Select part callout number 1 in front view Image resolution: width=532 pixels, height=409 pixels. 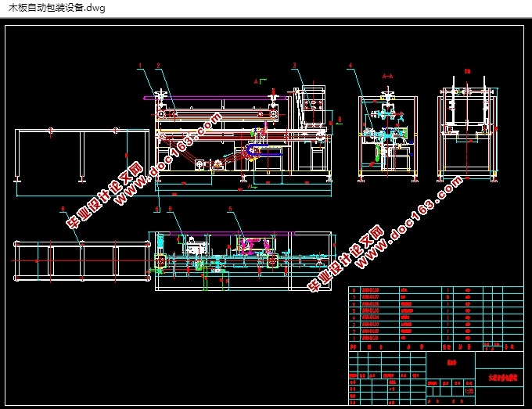[x=140, y=65]
